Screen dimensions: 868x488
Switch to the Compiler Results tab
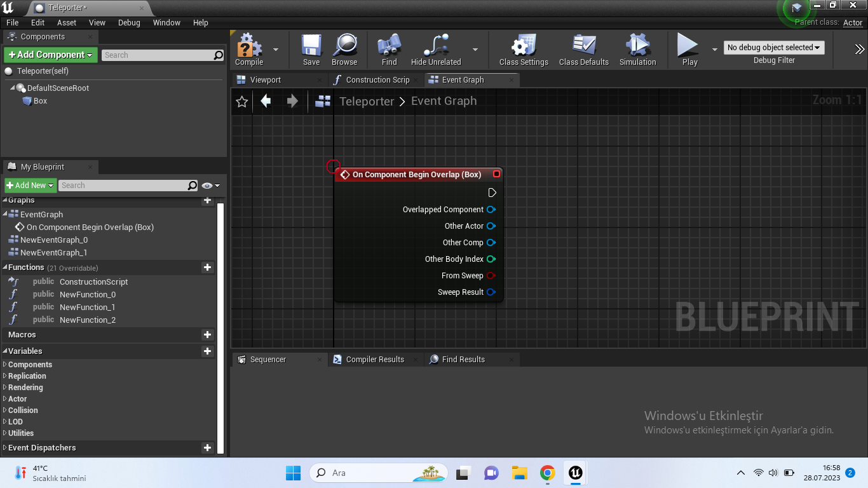(x=376, y=360)
